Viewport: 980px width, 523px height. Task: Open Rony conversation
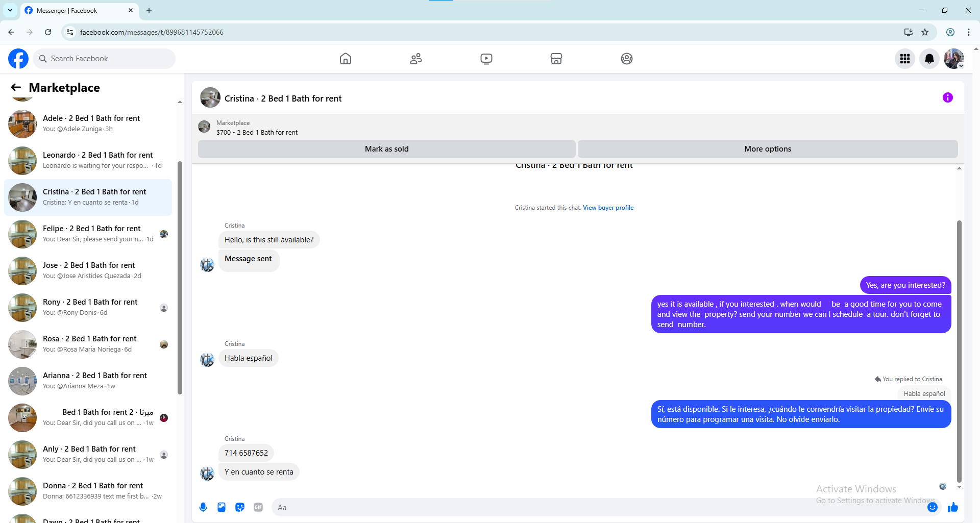tap(88, 307)
